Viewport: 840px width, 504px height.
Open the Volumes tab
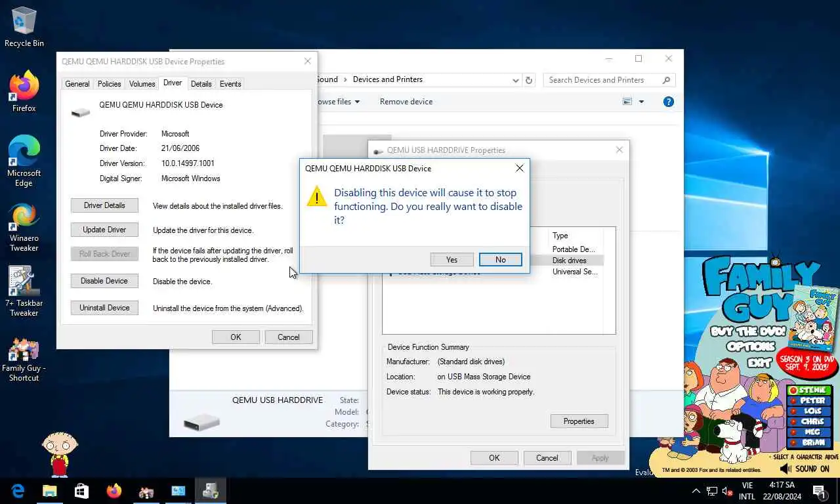142,84
